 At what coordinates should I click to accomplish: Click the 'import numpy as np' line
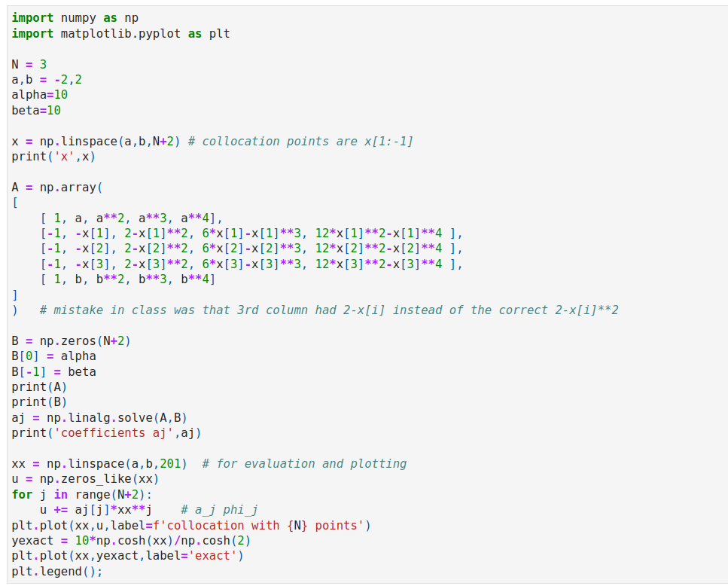(75, 18)
